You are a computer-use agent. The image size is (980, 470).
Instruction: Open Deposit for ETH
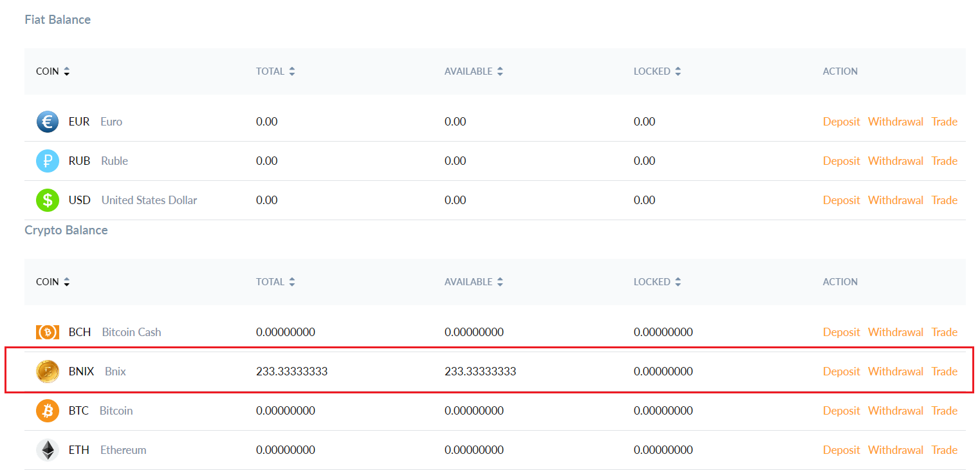pyautogui.click(x=842, y=450)
